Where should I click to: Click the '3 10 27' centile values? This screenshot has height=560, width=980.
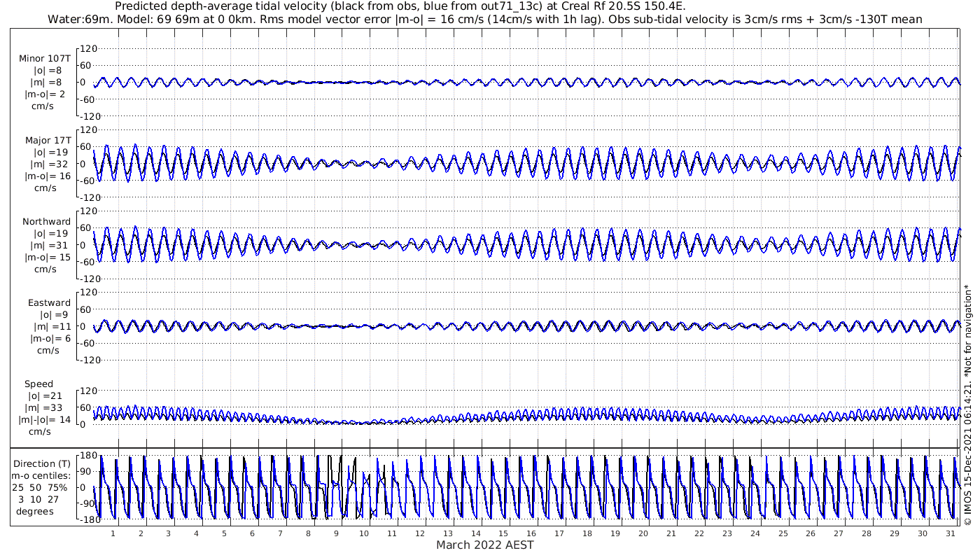[x=40, y=499]
